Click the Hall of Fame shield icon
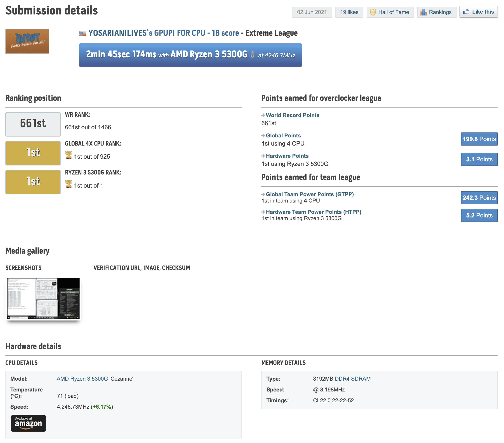Image resolution: width=504 pixels, height=443 pixels. (x=373, y=12)
